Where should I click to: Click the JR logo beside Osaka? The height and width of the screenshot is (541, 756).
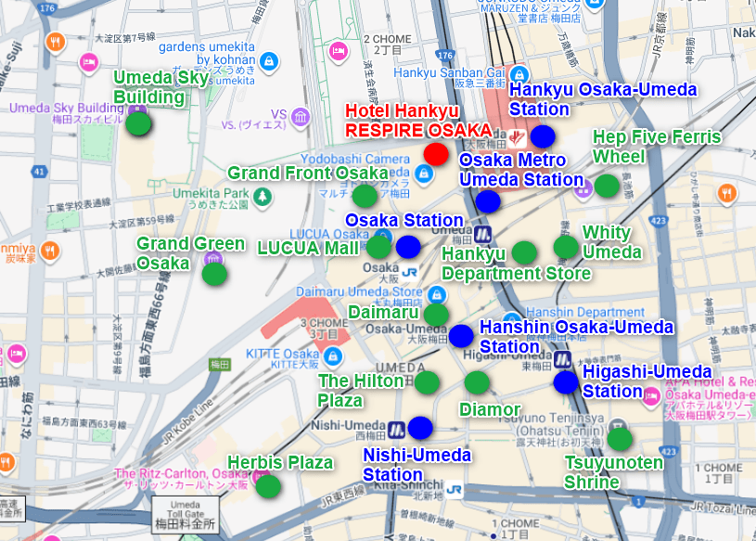[409, 273]
